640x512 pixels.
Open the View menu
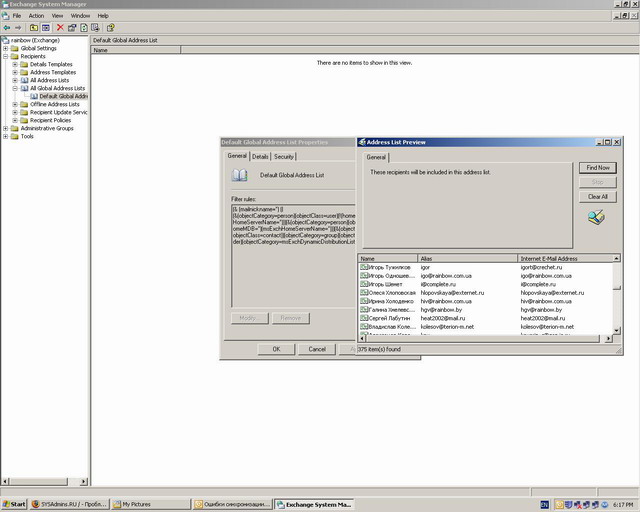click(x=57, y=16)
